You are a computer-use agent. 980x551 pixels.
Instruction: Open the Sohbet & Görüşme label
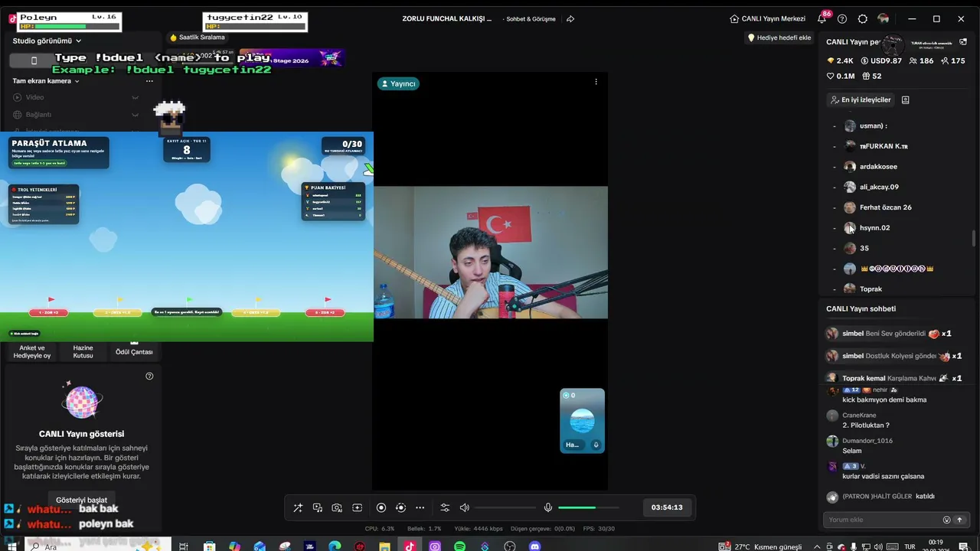pos(531,18)
